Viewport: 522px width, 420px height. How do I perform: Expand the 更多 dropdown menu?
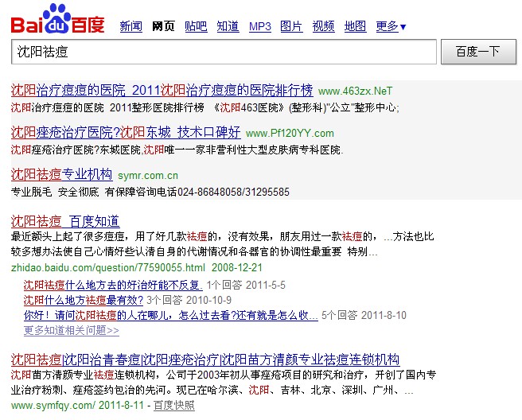coord(390,26)
